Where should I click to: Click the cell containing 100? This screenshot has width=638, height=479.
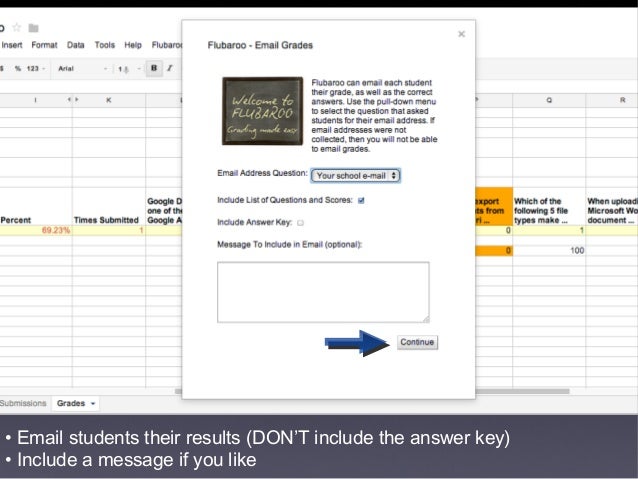(x=549, y=250)
